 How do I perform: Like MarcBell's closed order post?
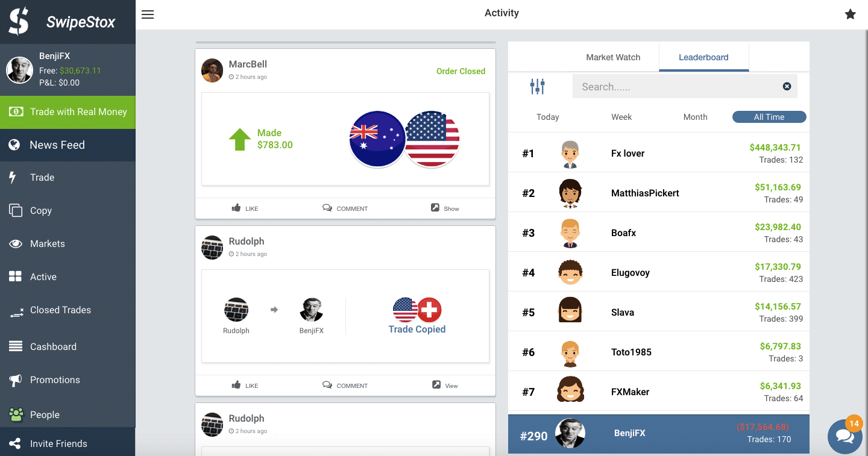pyautogui.click(x=245, y=208)
